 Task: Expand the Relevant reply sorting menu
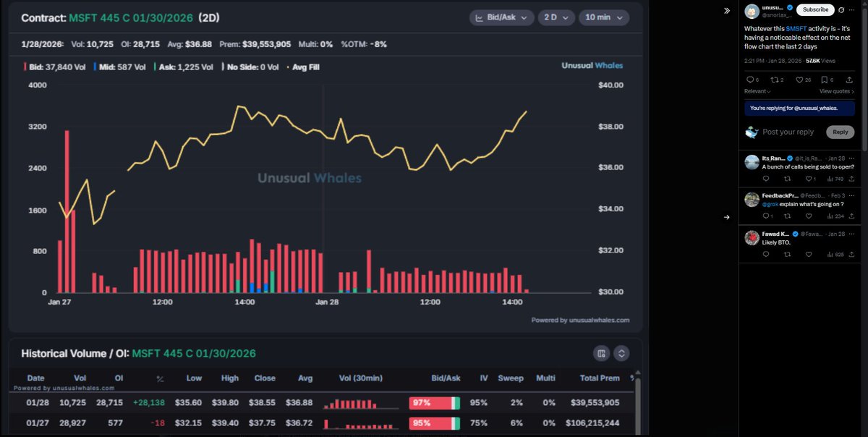pyautogui.click(x=757, y=92)
